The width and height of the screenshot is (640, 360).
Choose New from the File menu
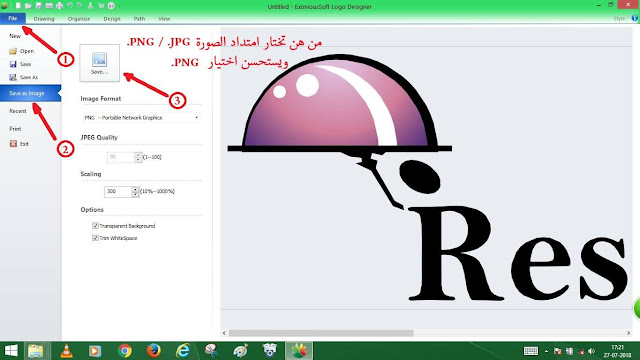[x=15, y=36]
